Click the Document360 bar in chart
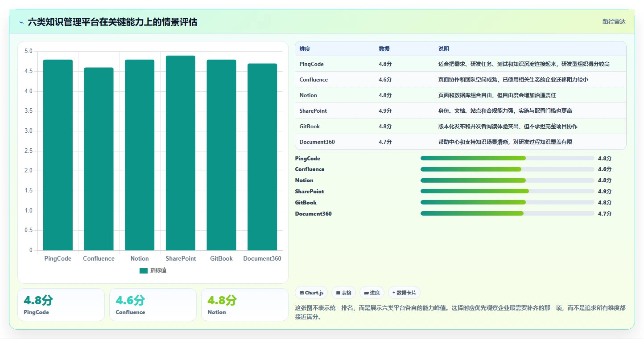Image resolution: width=644 pixels, height=339 pixels. 262,157
